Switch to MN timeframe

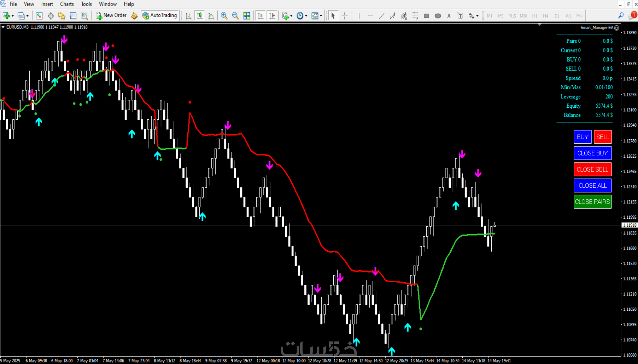pyautogui.click(x=579, y=16)
